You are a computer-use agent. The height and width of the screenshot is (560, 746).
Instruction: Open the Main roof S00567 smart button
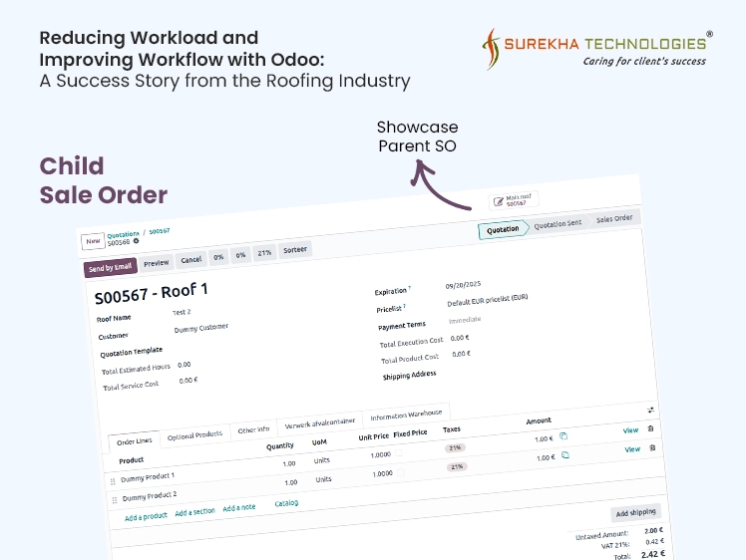[513, 199]
